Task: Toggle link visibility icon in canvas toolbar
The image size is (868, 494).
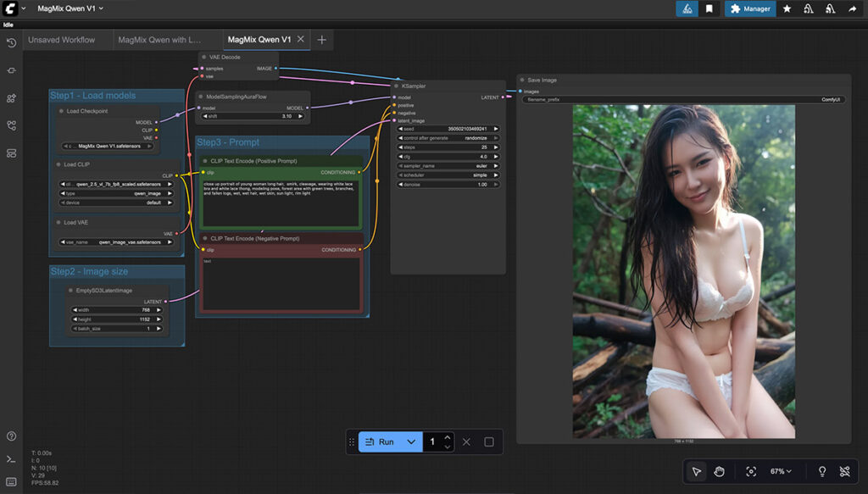Action: pos(844,471)
